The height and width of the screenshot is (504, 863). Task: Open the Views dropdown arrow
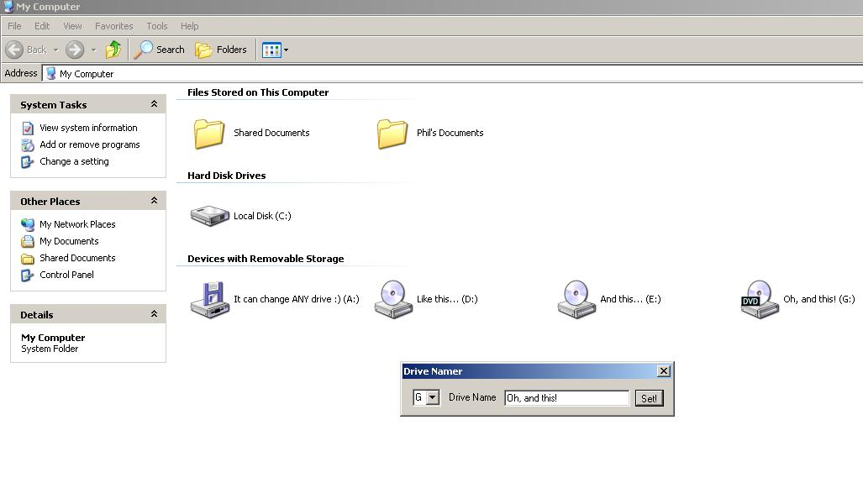(287, 50)
